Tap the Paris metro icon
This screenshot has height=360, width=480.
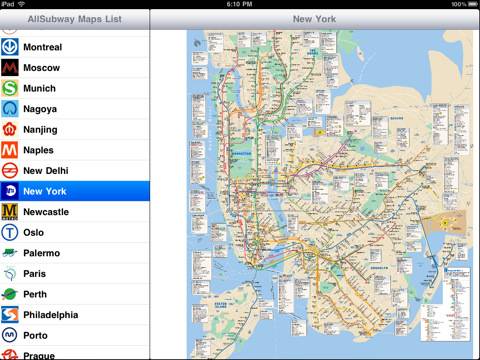pos(10,274)
